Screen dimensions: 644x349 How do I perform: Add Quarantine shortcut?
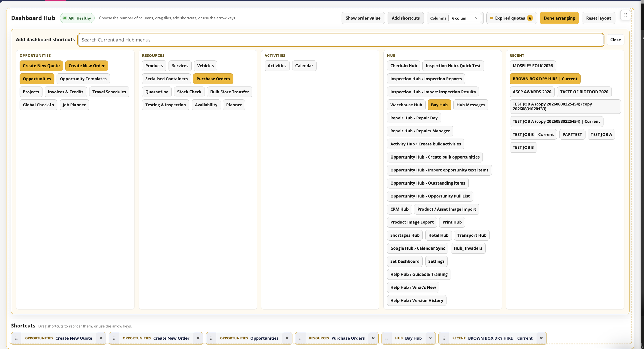[157, 92]
